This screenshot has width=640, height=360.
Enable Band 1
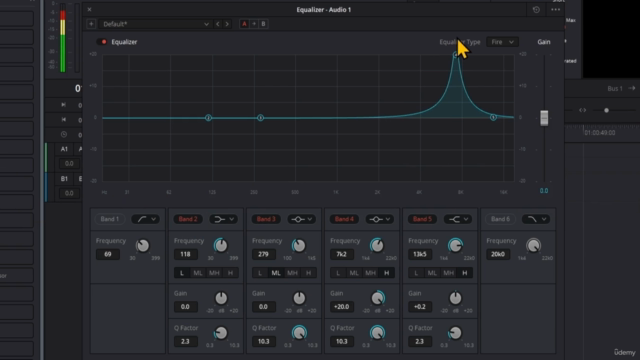click(x=109, y=219)
